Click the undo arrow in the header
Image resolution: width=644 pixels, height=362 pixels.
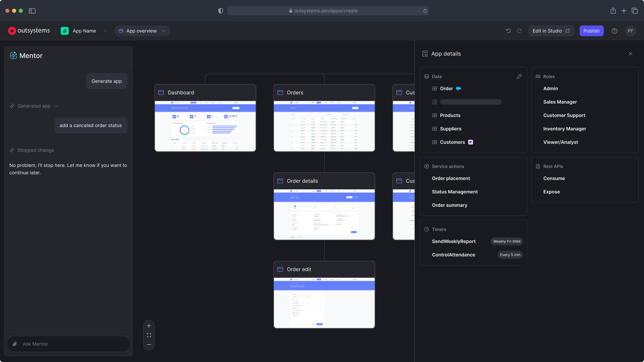[x=508, y=31]
